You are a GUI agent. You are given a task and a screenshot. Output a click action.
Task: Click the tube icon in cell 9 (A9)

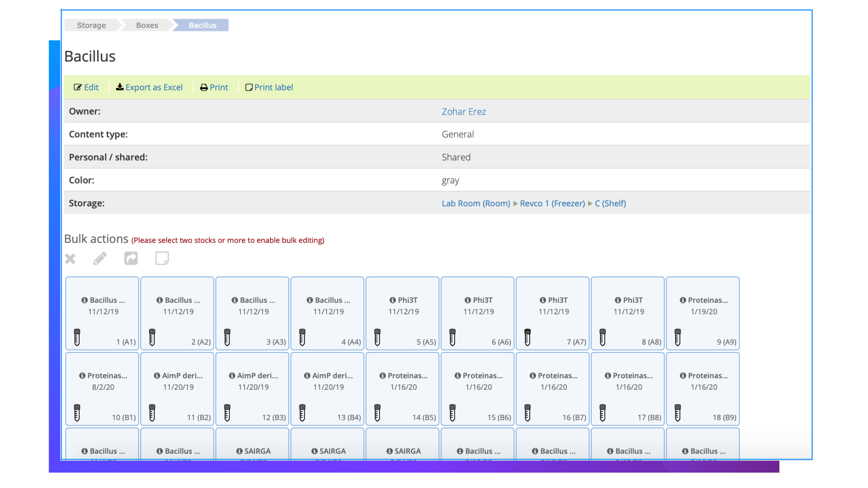[x=678, y=337]
